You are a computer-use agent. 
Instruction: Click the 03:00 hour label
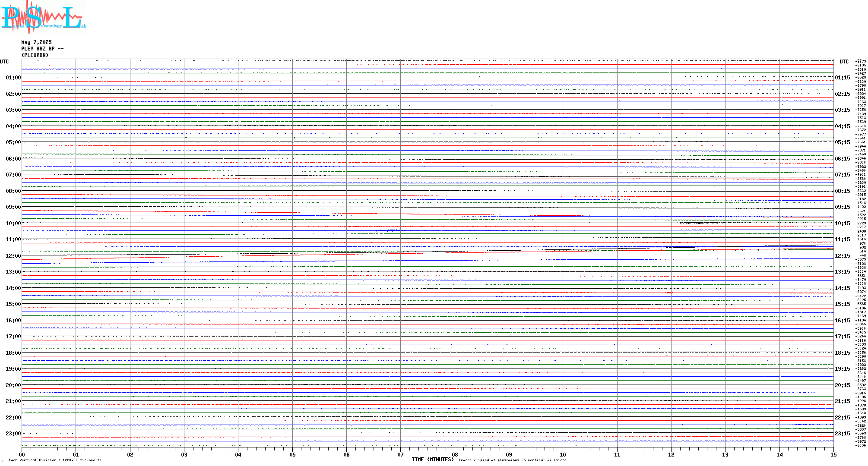(13, 110)
